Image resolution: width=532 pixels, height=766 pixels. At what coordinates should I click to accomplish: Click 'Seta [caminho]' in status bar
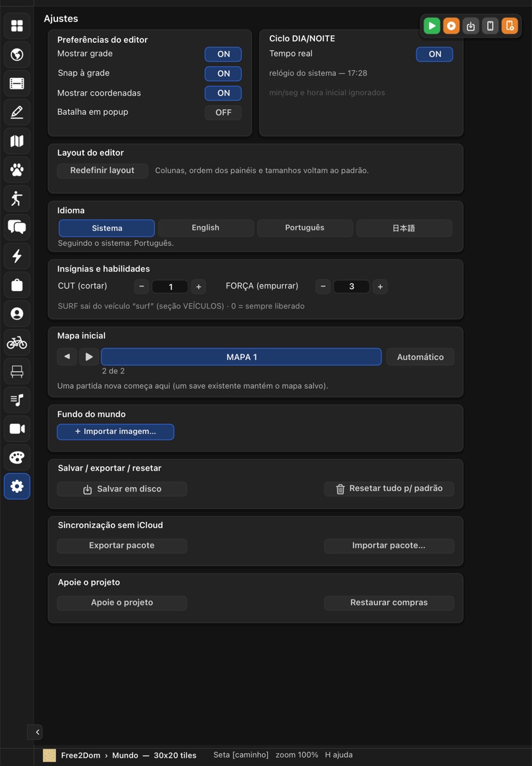241,755
